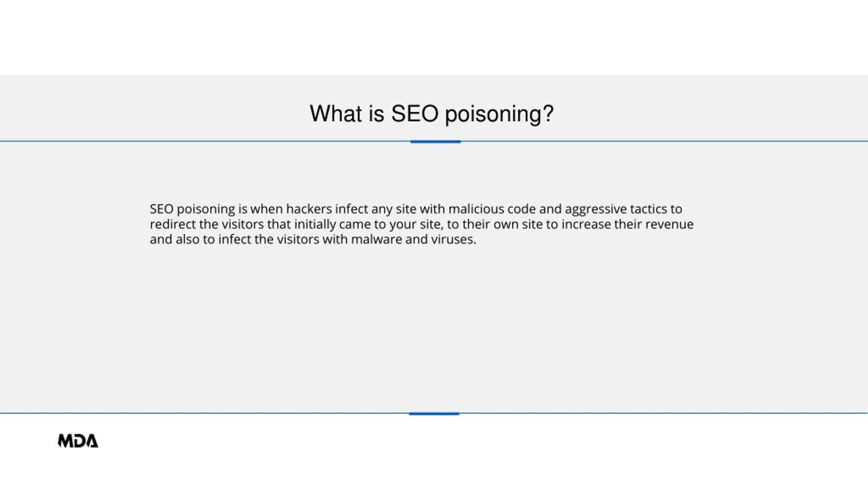Select the slide title 'What is SEO poisoning?'
868x488 pixels.
click(x=432, y=114)
